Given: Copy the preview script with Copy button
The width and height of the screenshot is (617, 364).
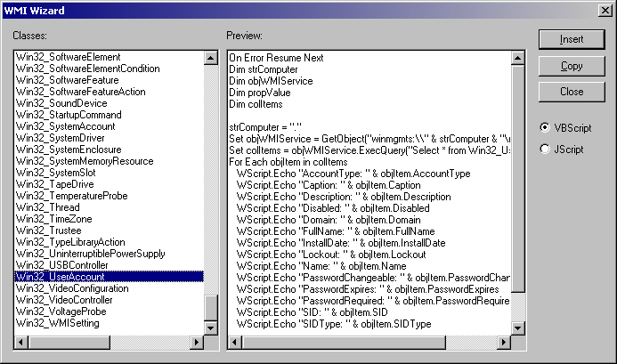Looking at the screenshot, I should [x=572, y=66].
